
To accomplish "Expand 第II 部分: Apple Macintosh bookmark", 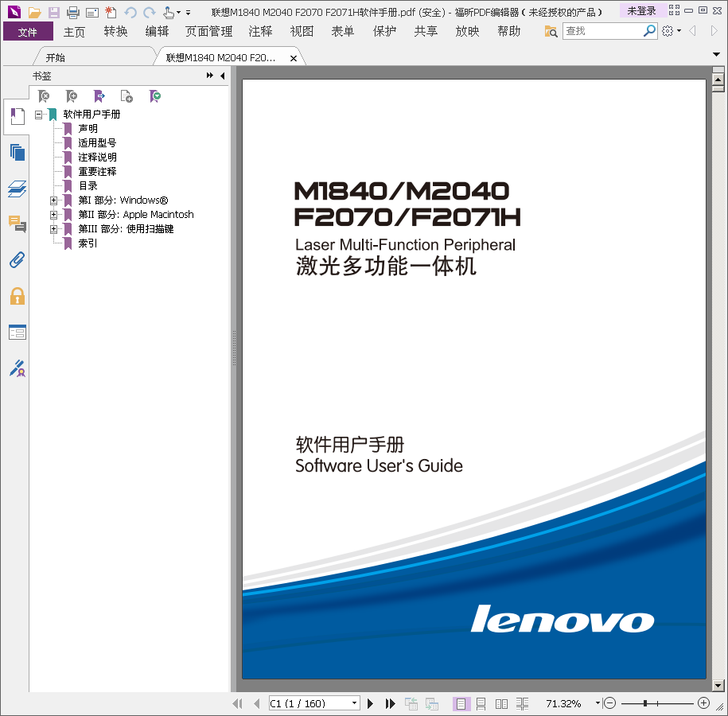I will tap(54, 215).
